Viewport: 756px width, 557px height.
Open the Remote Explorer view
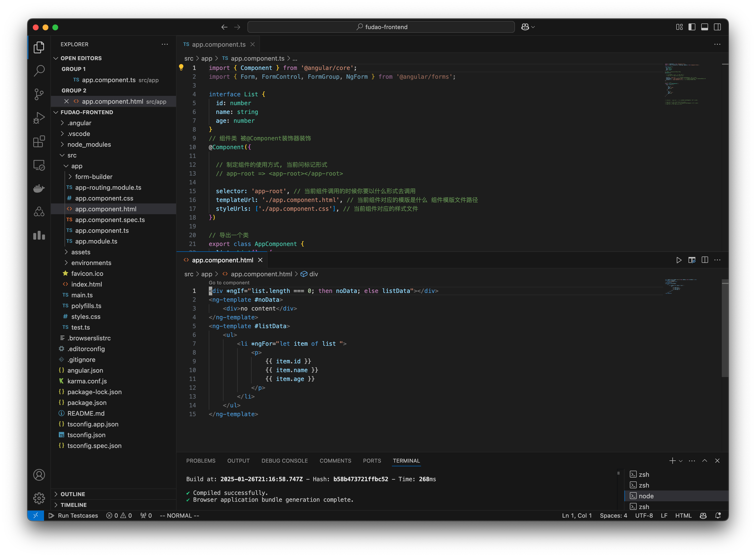[x=39, y=165]
